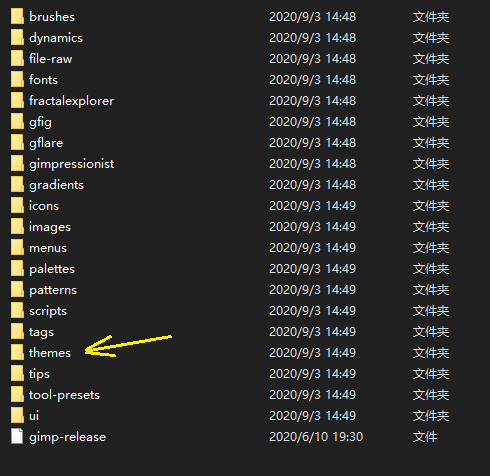Screen dimensions: 490x476
Task: Select the brushes folder icon
Action: point(17,17)
